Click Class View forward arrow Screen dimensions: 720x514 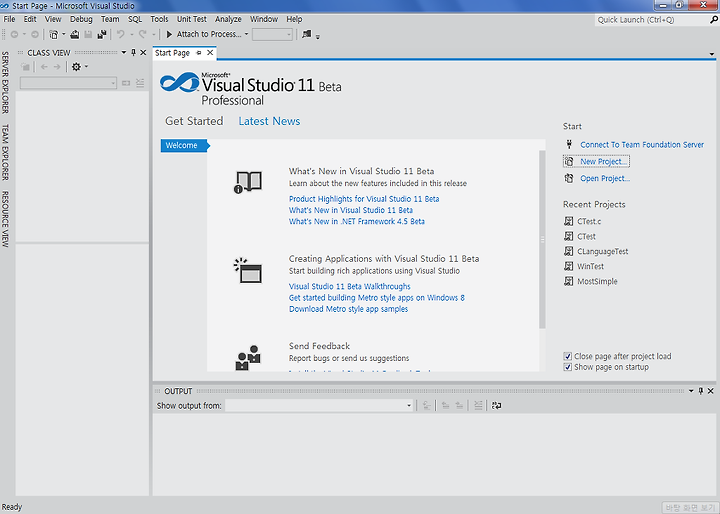(57, 67)
